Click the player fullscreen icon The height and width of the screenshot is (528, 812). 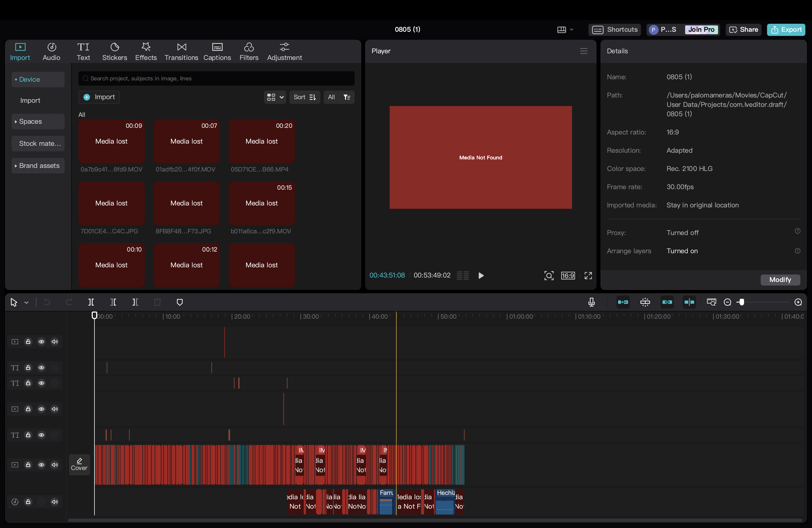588,276
